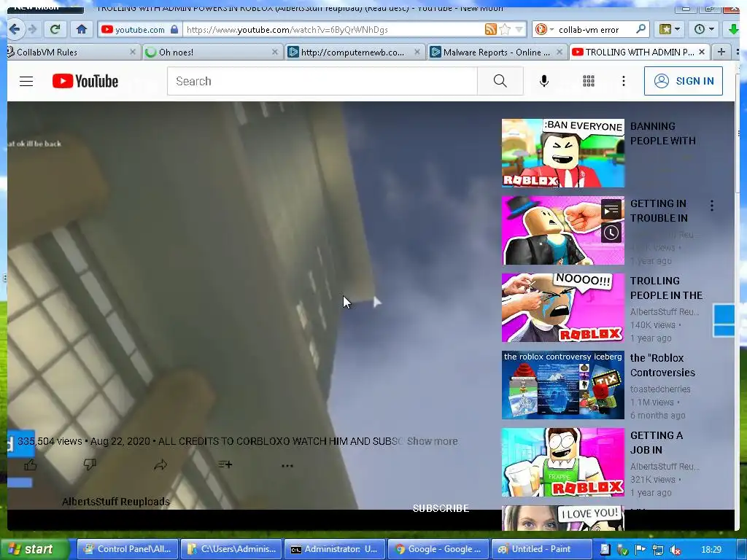Like the video with thumbs up icon
The height and width of the screenshot is (560, 747).
click(x=30, y=464)
